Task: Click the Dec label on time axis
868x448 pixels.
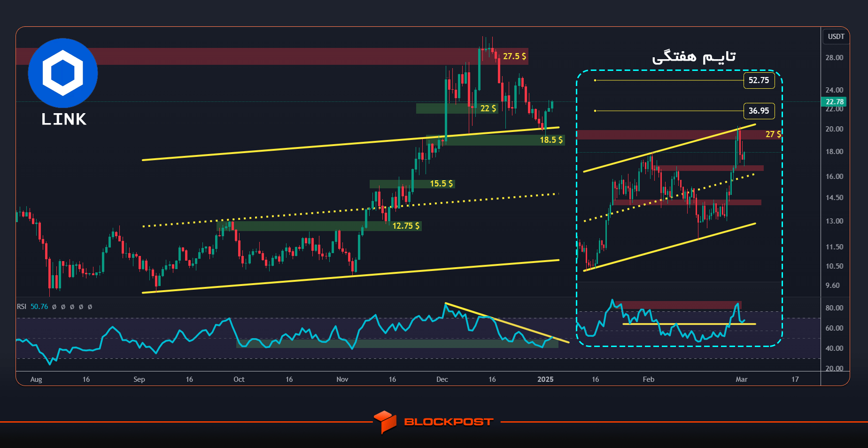Action: (442, 379)
